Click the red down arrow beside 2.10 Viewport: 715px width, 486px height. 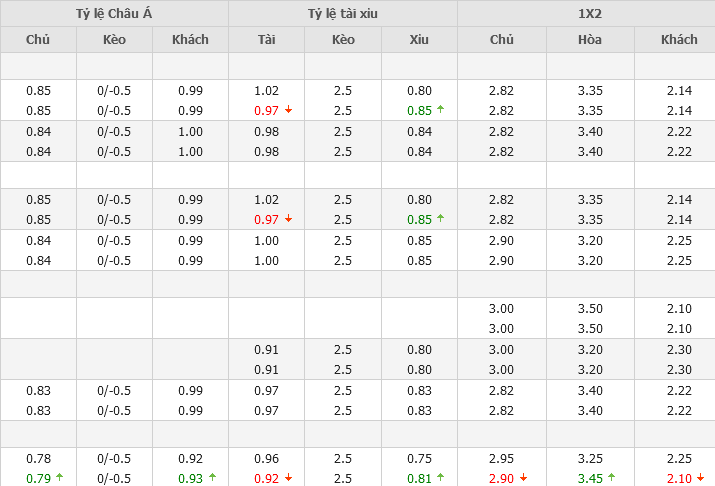[701, 478]
